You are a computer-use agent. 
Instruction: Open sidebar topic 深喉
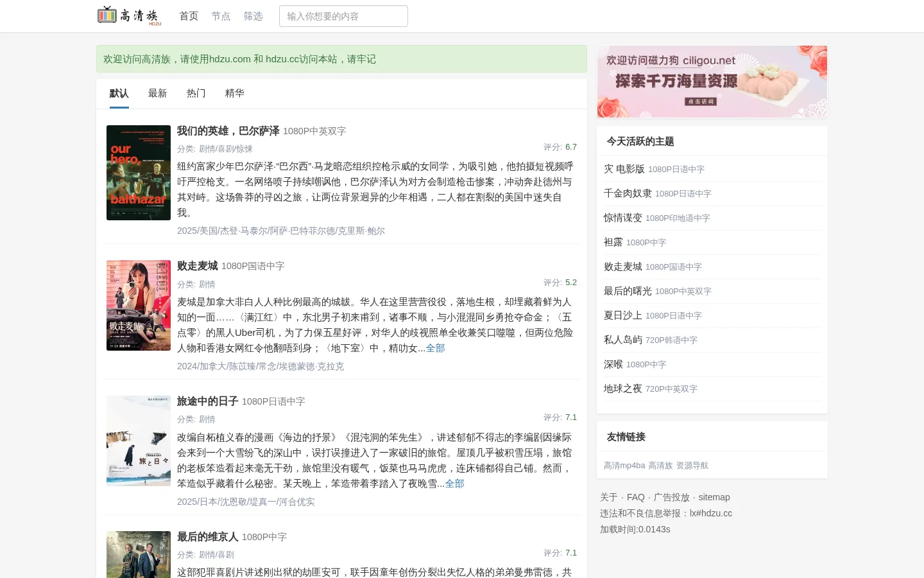(613, 364)
